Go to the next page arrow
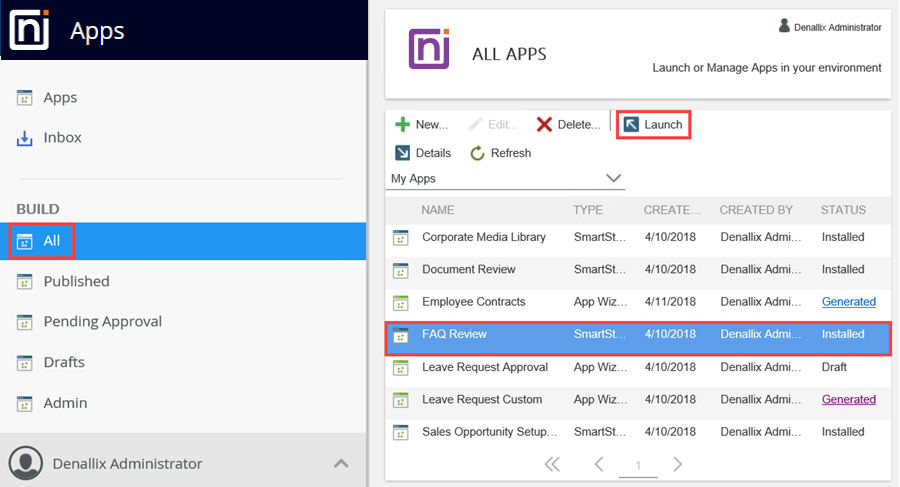900x487 pixels. point(677,464)
